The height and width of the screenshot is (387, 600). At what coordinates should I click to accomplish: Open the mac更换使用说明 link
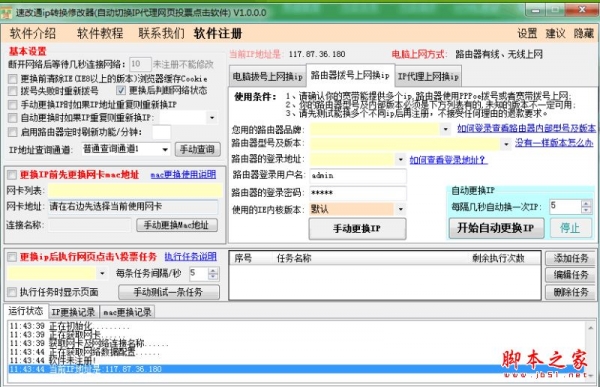(183, 175)
